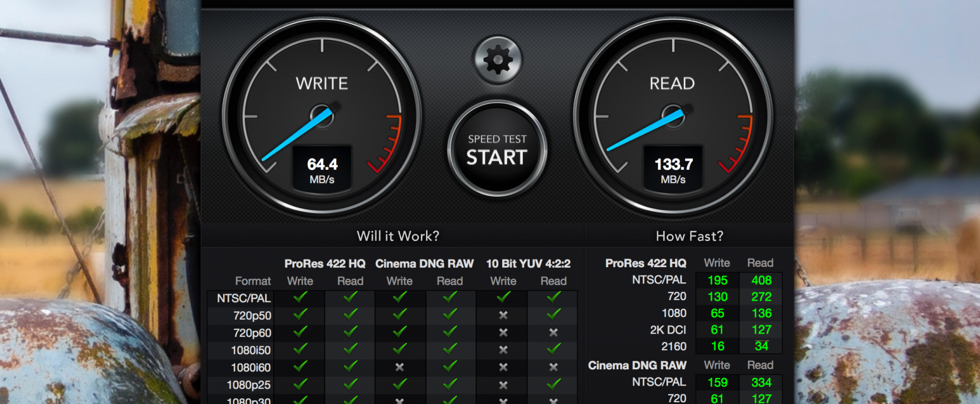Click 720p50 10 Bit YUV Write cross

(x=503, y=315)
